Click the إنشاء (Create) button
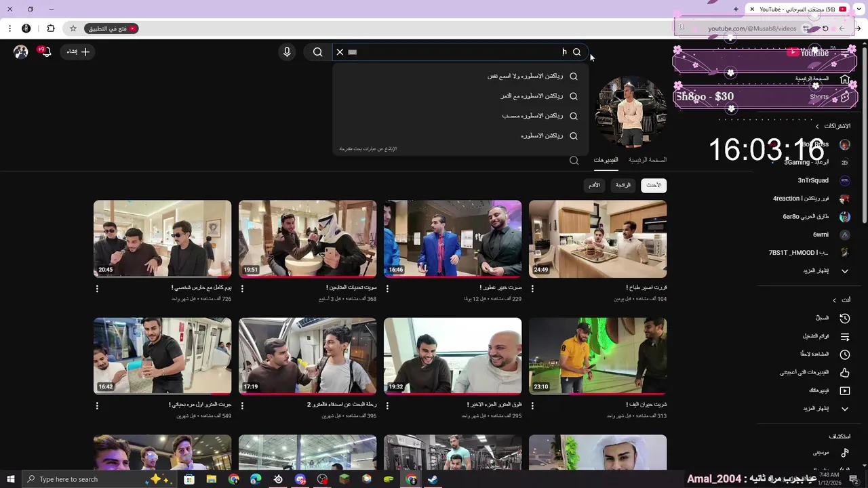 point(77,52)
